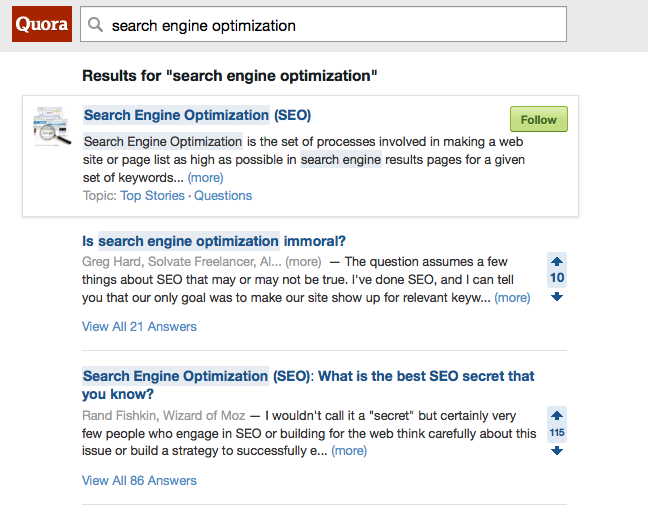Expand the SEO topic description with (more)
Viewport: 648px width, 510px height.
205,178
